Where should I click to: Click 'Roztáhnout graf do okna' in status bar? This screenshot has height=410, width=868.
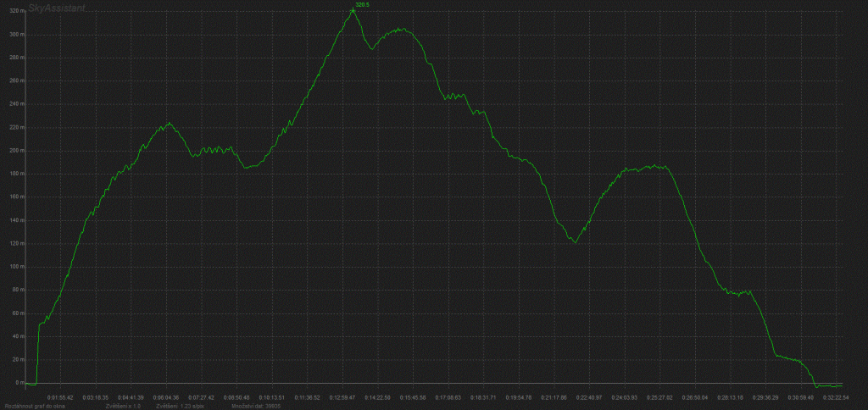tap(35, 406)
